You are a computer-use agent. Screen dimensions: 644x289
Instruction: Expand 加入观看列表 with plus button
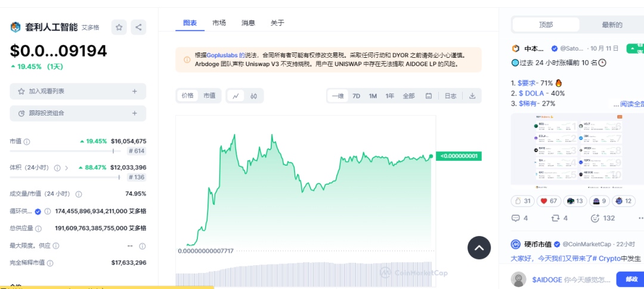[135, 91]
